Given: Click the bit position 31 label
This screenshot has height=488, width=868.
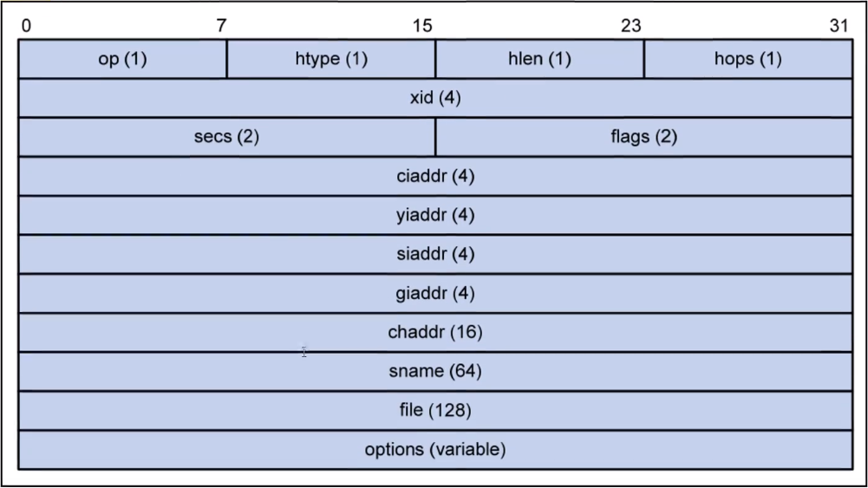Looking at the screenshot, I should click(839, 26).
